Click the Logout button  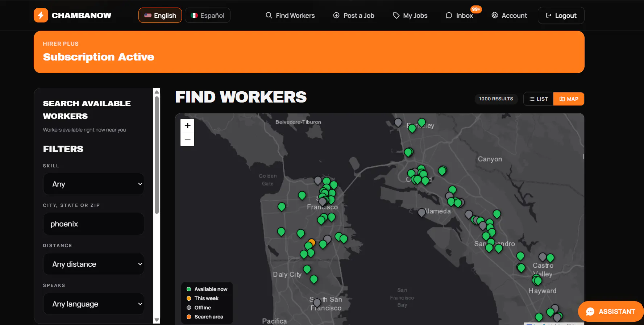point(561,15)
